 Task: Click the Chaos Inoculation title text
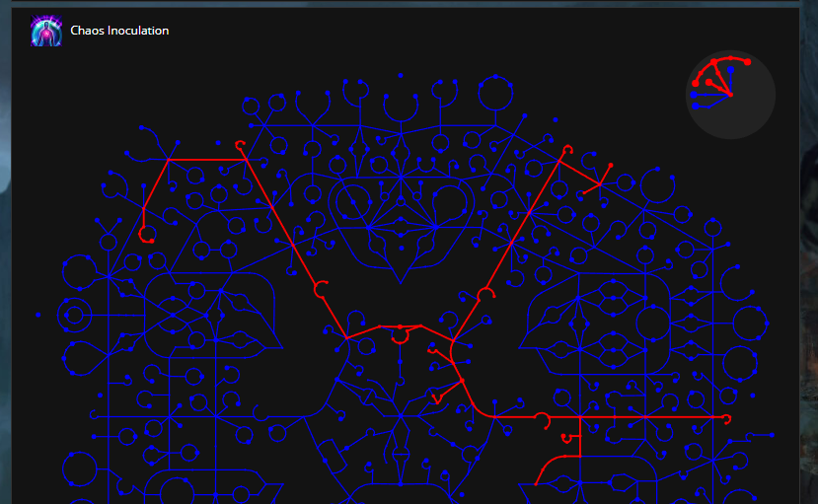119,31
